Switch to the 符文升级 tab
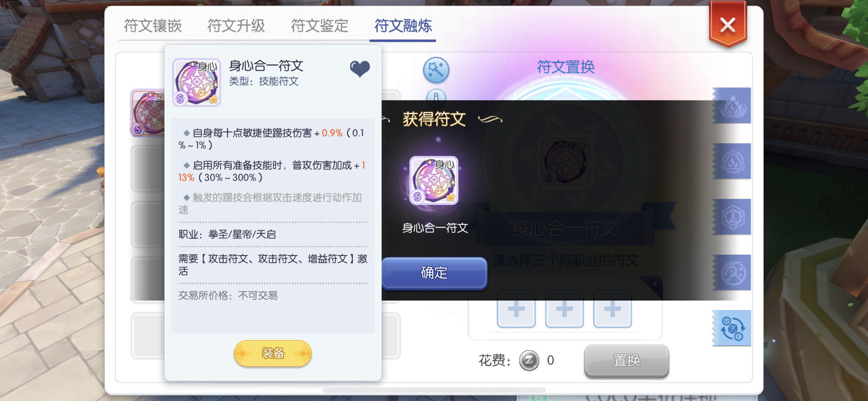This screenshot has width=868, height=401. coord(236,26)
